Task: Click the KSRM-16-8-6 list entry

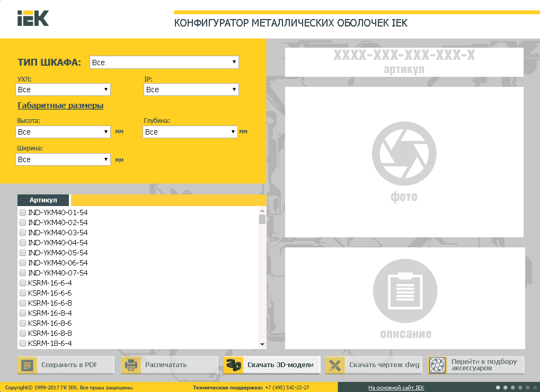Action: 50,323
